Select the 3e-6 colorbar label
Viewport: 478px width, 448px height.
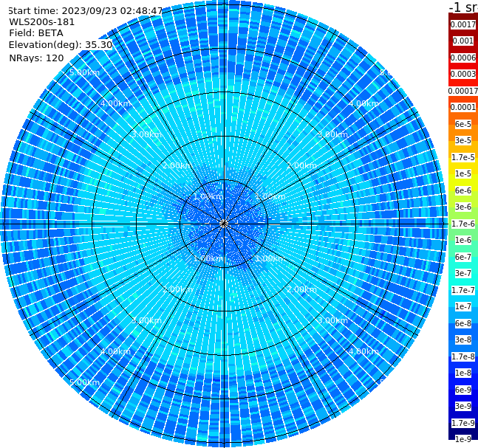[463, 207]
